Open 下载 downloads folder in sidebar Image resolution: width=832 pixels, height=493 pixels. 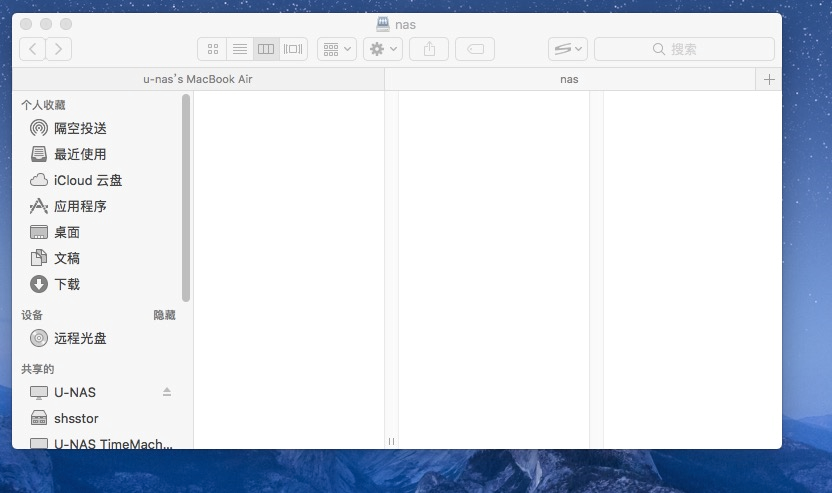(x=101, y=284)
